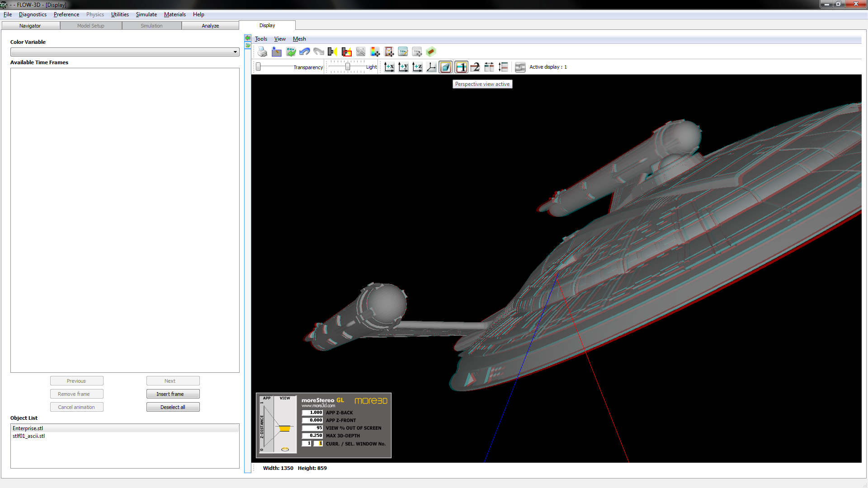Viewport: 868px width, 488px height.
Task: Click the Width: 1350 status text
Action: 278,468
